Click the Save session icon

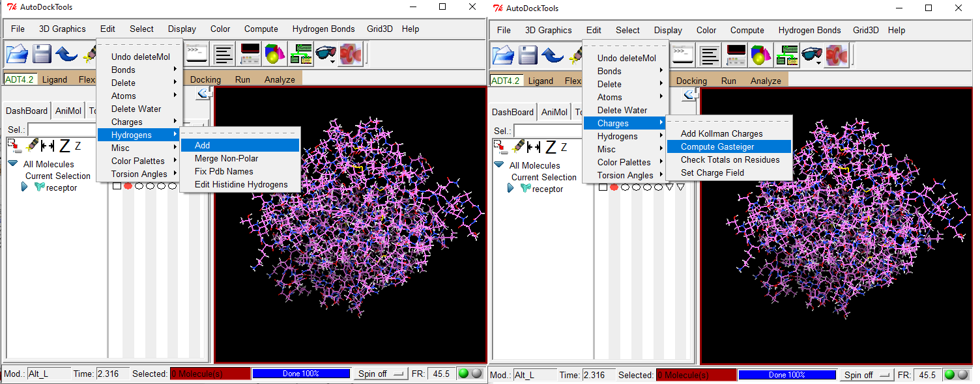coord(41,55)
